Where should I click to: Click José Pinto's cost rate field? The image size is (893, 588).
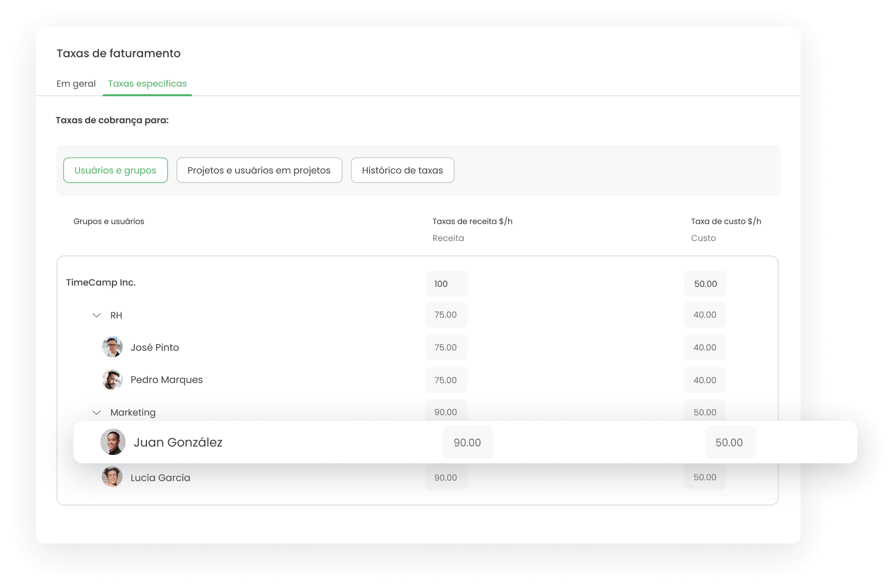704,347
